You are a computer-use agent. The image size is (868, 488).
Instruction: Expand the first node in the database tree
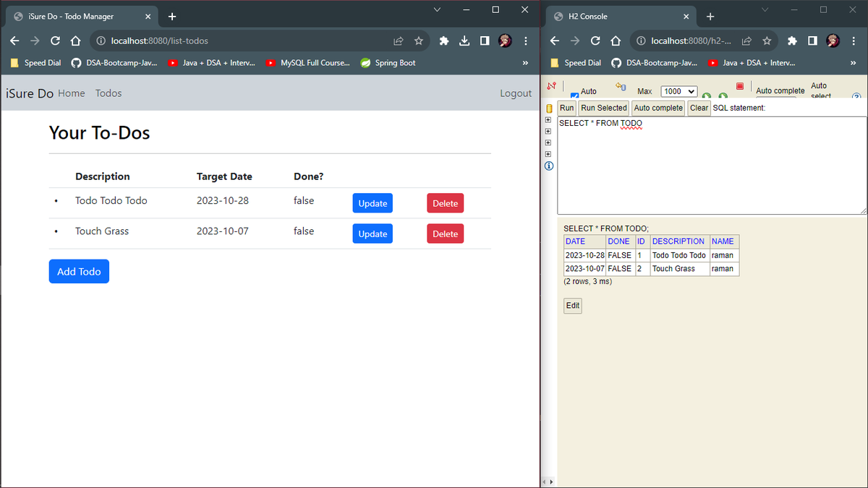(x=548, y=119)
